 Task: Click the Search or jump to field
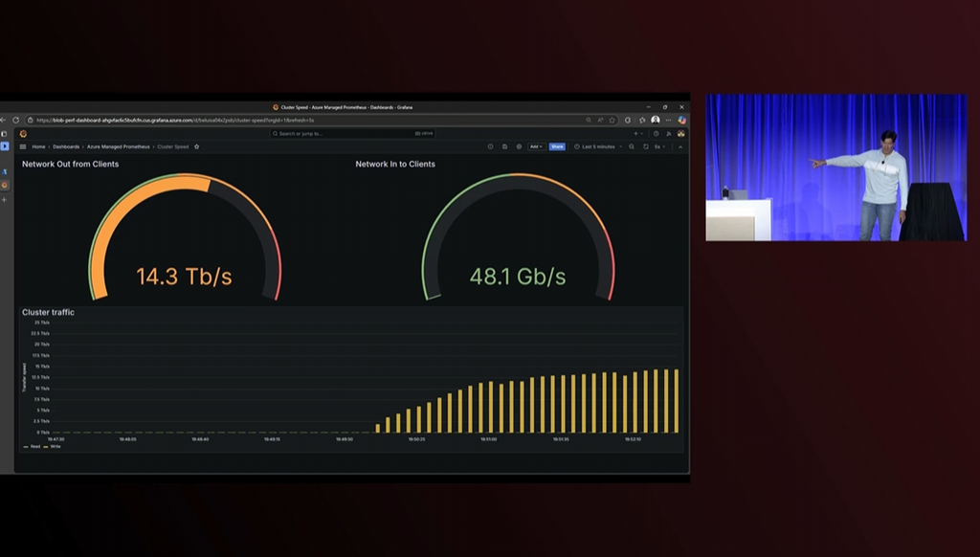click(352, 134)
